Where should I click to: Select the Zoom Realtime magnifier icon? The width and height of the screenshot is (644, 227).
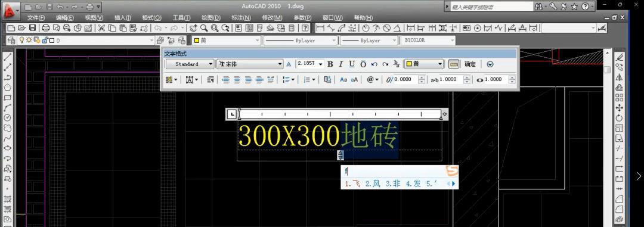coord(204,28)
